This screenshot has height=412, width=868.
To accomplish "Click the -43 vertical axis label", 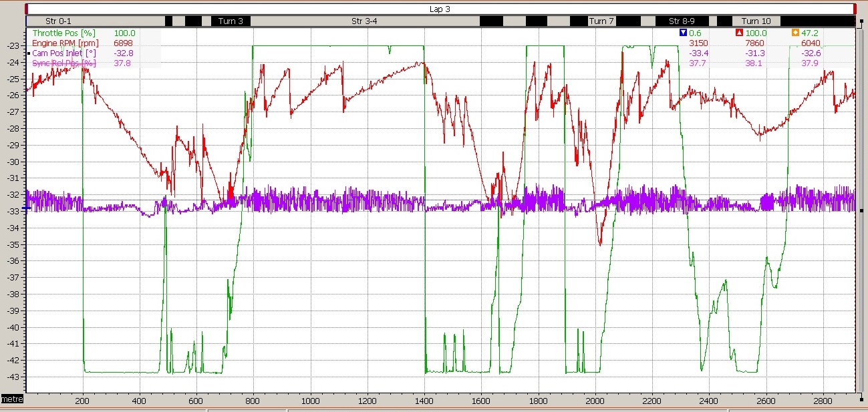I will 12,377.
